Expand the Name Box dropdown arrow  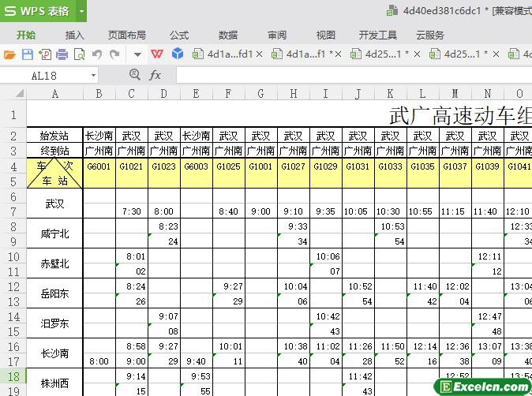point(93,75)
